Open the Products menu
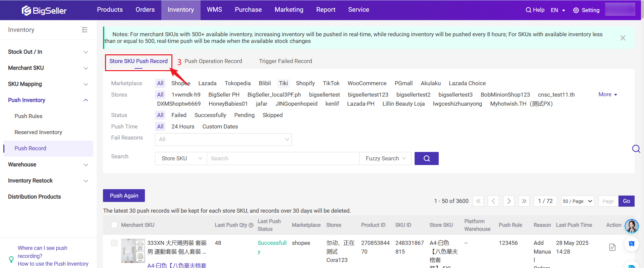The image size is (644, 268). click(110, 10)
